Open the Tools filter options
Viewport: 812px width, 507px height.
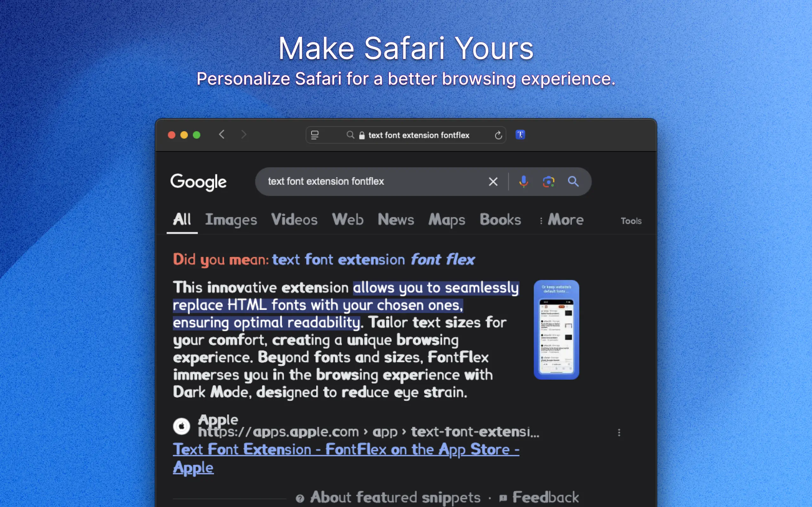pyautogui.click(x=631, y=221)
